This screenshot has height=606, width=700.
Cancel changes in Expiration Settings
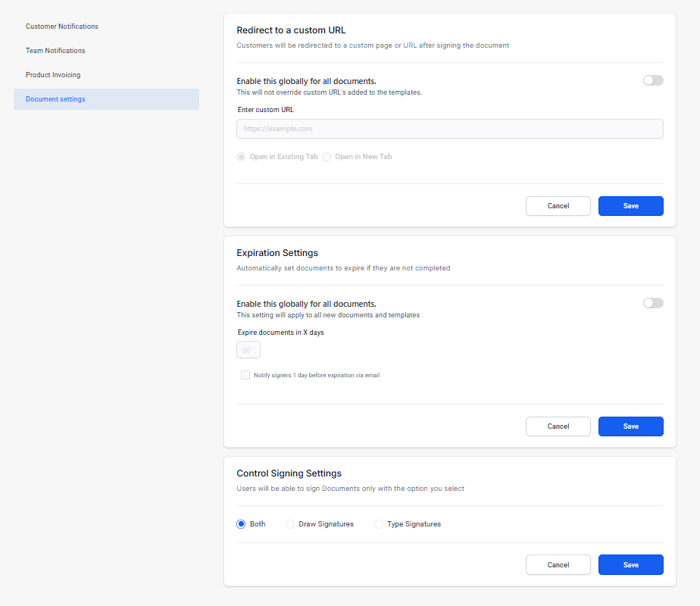click(558, 426)
